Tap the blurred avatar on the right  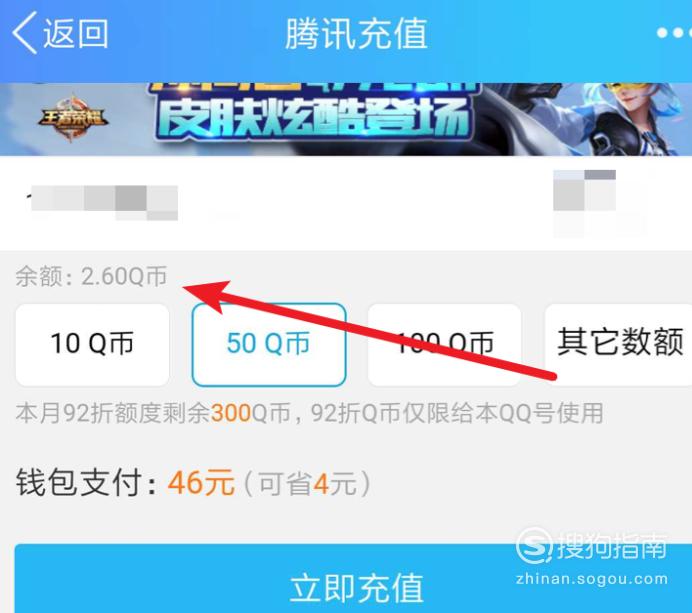pos(584,191)
